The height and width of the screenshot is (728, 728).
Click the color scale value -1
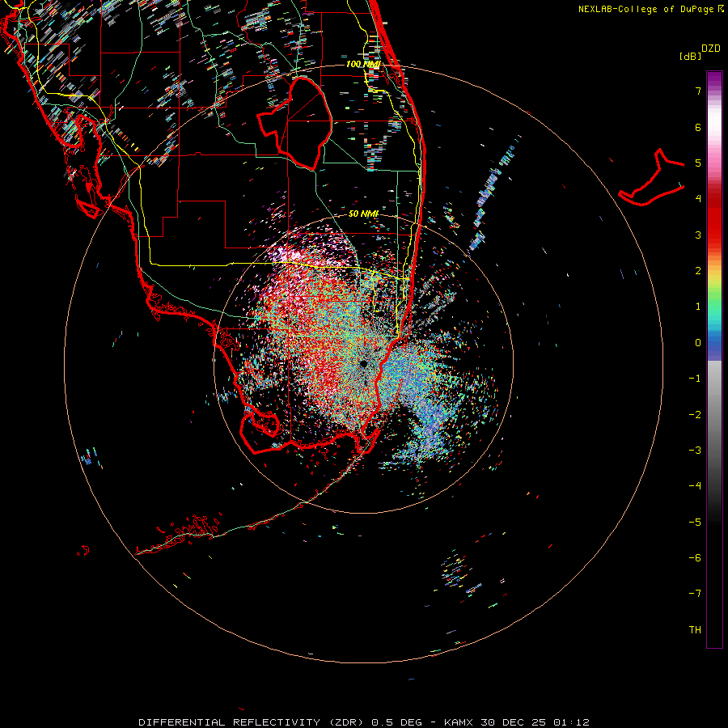coord(695,379)
